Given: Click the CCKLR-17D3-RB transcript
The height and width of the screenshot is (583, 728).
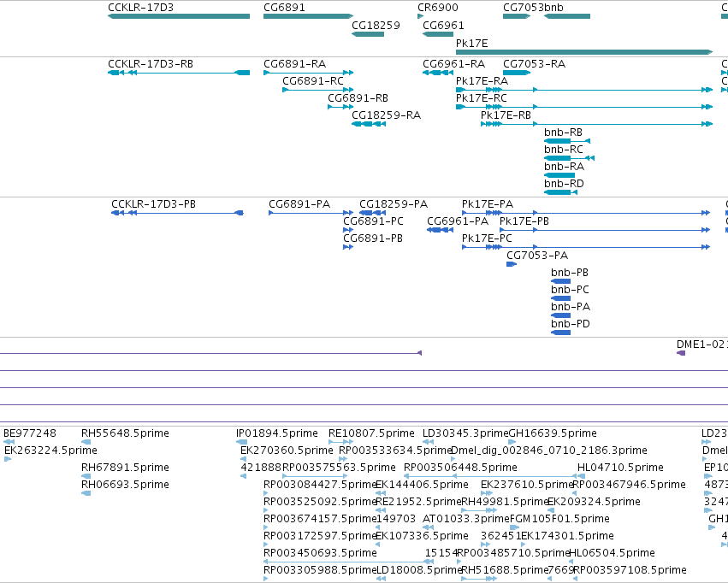Looking at the screenshot, I should tap(179, 73).
